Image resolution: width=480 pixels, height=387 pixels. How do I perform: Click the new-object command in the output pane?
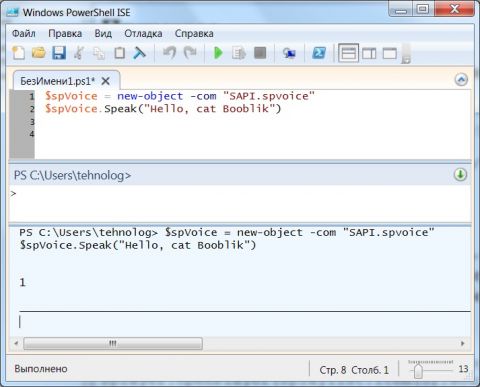coord(270,232)
